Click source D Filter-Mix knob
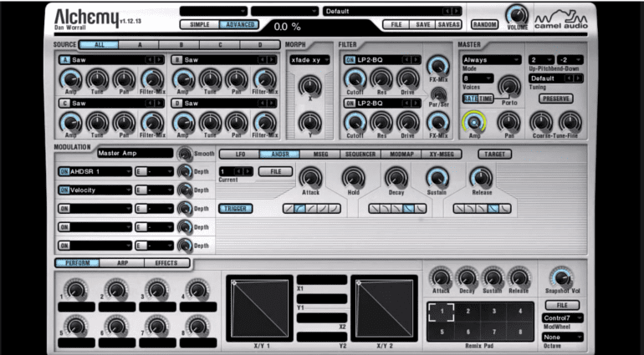644x355 pixels. coord(265,122)
